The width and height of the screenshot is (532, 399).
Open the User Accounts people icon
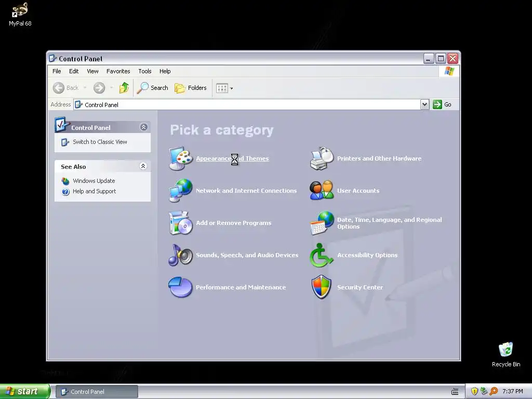pyautogui.click(x=322, y=191)
